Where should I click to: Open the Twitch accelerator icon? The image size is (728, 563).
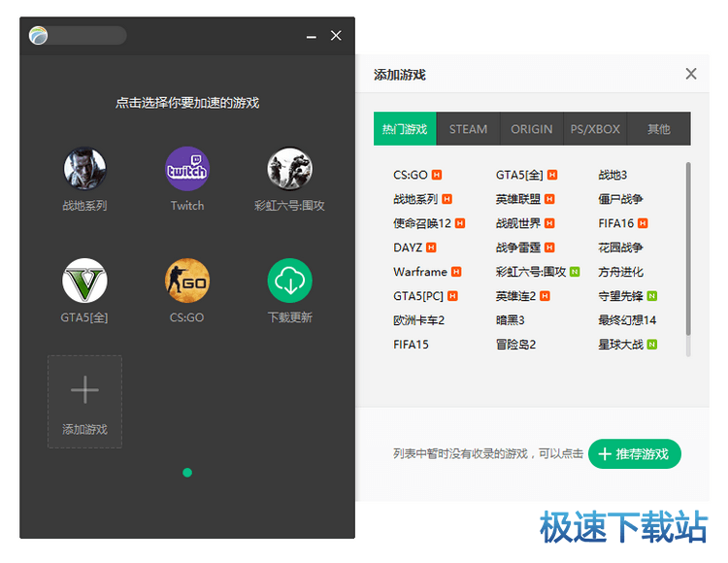coord(187,169)
